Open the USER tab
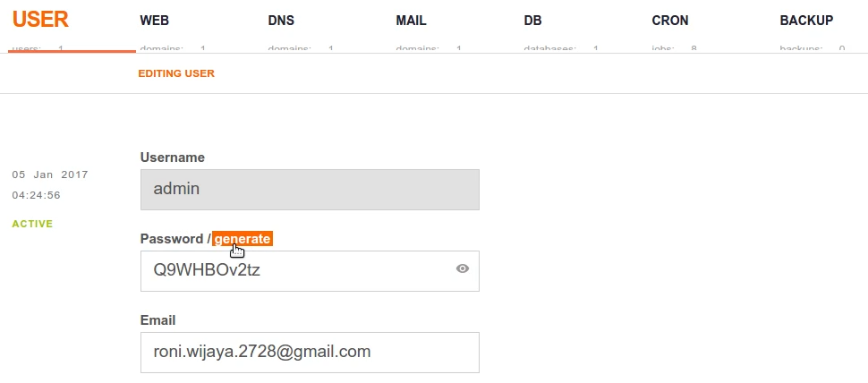The image size is (868, 383). pyautogui.click(x=40, y=20)
